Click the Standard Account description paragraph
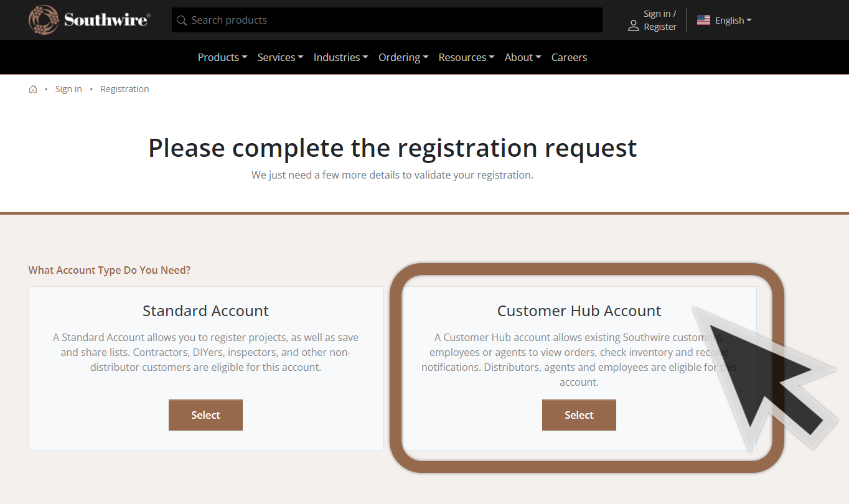This screenshot has height=504, width=849. [x=205, y=352]
